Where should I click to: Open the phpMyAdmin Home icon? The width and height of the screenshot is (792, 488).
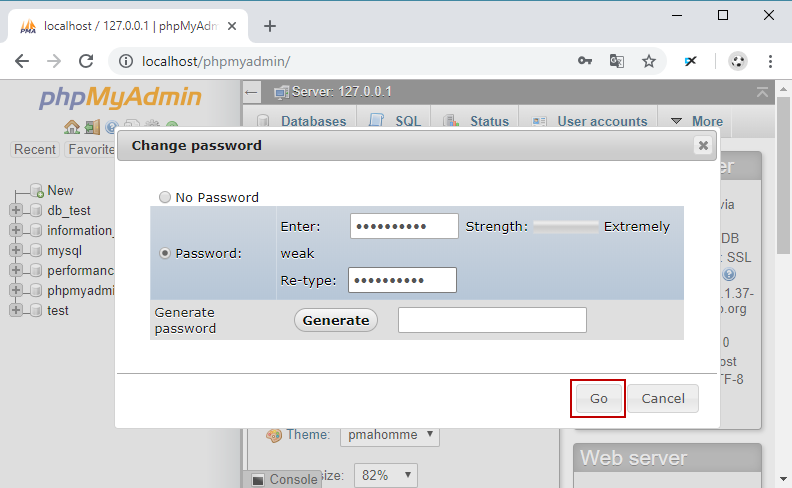(x=72, y=127)
